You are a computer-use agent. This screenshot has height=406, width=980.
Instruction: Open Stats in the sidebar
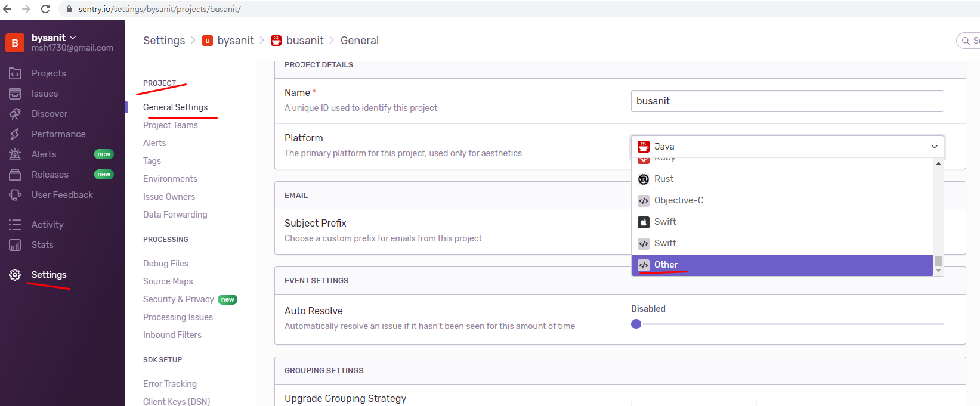tap(42, 245)
